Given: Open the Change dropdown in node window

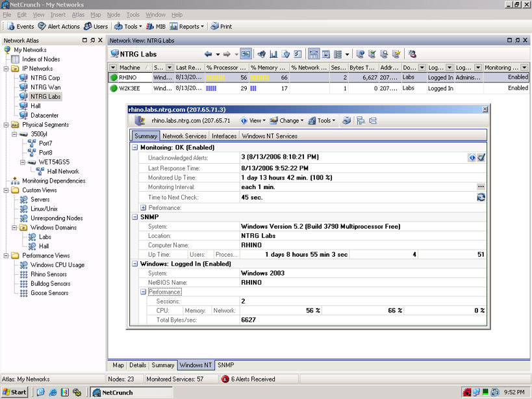Looking at the screenshot, I should [286, 120].
